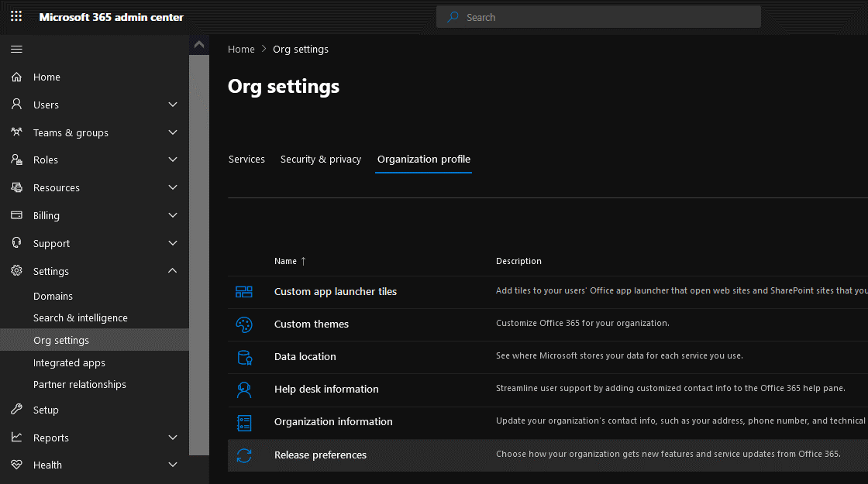This screenshot has width=868, height=484.
Task: Click the Custom themes palette icon
Action: 244,324
